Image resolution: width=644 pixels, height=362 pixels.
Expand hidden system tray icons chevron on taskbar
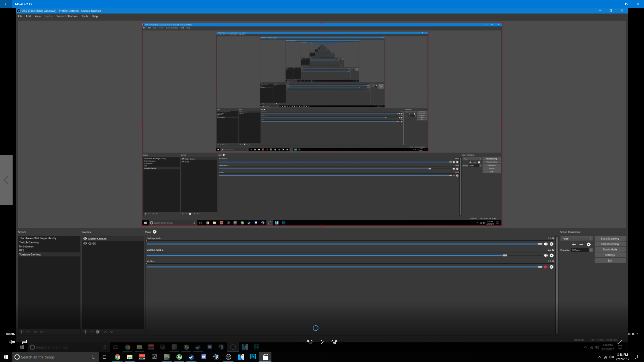tap(599, 357)
